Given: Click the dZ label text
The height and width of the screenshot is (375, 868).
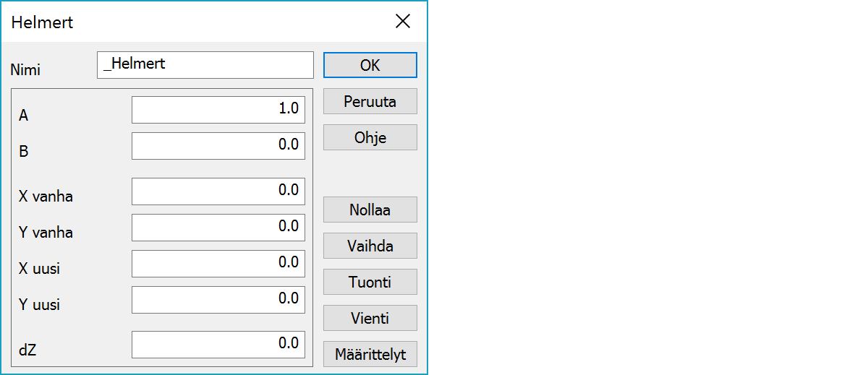Looking at the screenshot, I should [27, 350].
